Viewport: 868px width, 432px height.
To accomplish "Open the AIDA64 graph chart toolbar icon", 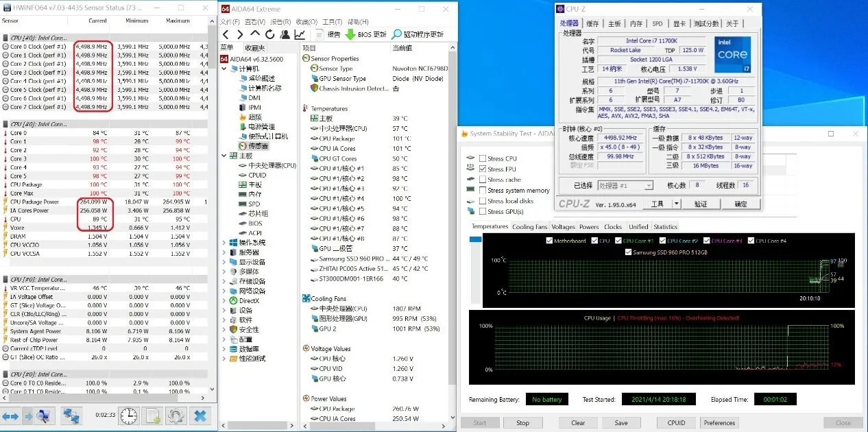I will click(300, 34).
